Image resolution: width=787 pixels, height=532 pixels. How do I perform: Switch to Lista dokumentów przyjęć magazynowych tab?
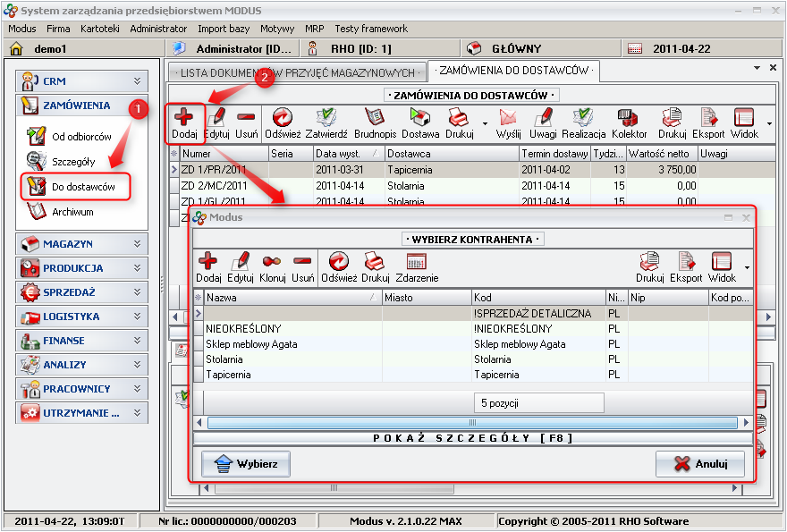coord(297,72)
